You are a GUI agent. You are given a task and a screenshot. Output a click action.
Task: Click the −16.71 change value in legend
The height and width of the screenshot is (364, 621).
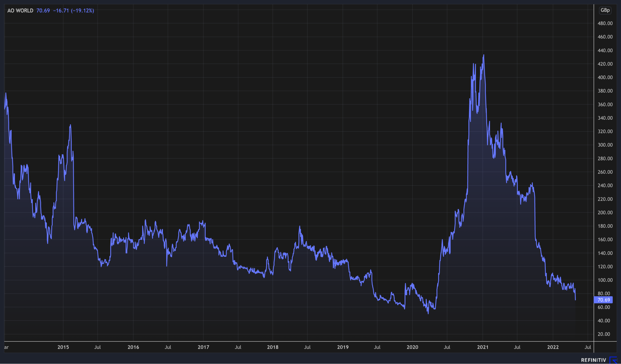[61, 11]
